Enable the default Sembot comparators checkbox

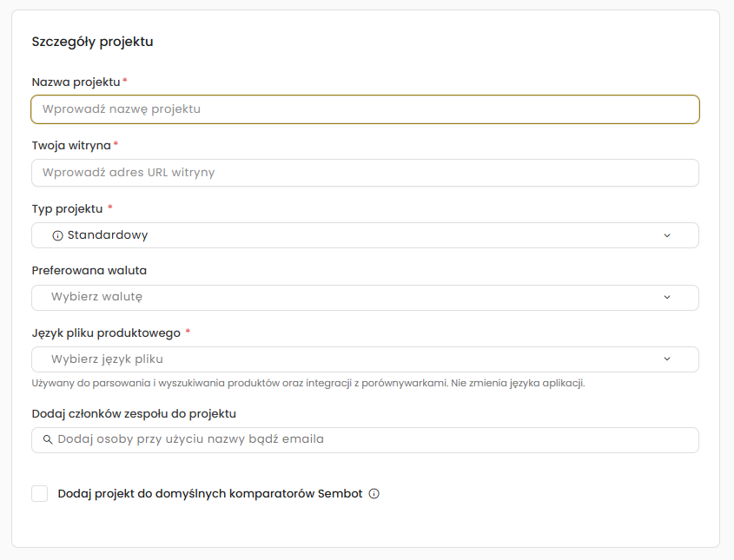(40, 494)
